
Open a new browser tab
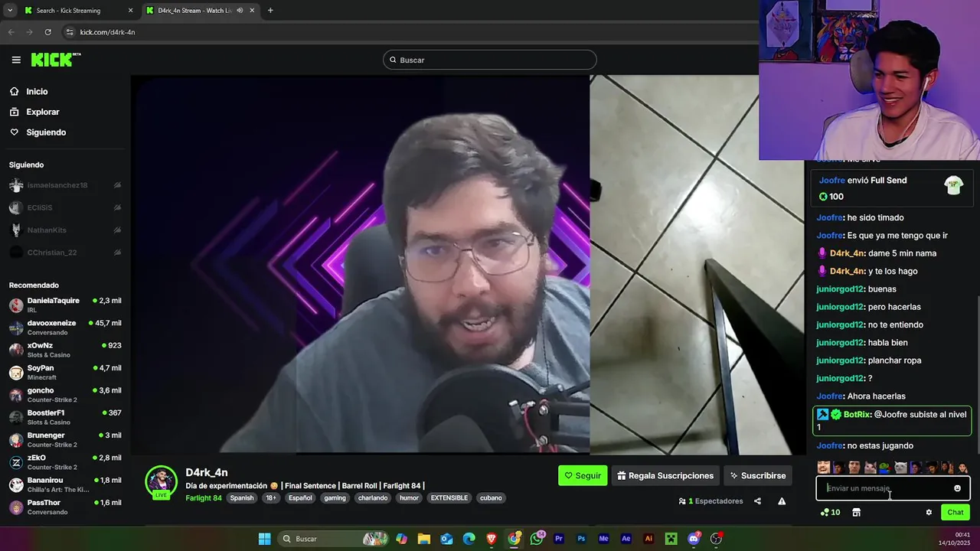pyautogui.click(x=270, y=11)
